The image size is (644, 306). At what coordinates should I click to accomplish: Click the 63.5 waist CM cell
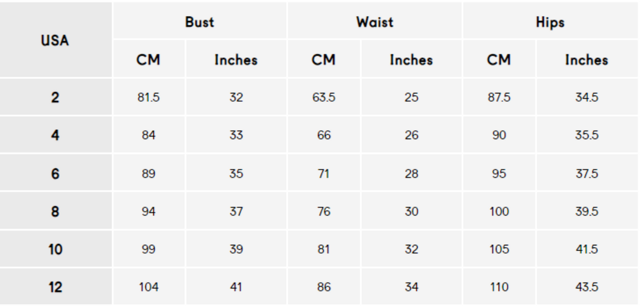(324, 98)
